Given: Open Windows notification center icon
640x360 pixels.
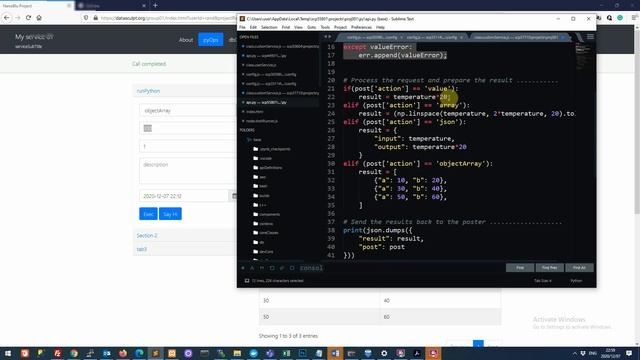Looking at the screenshot, I should (629, 353).
